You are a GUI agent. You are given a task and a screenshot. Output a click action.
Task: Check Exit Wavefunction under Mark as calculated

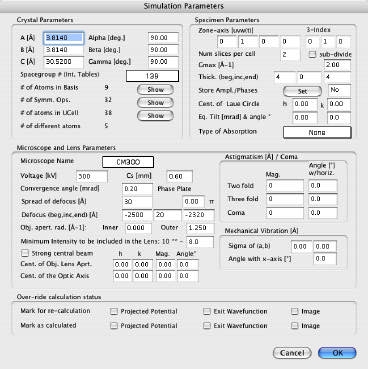(207, 326)
